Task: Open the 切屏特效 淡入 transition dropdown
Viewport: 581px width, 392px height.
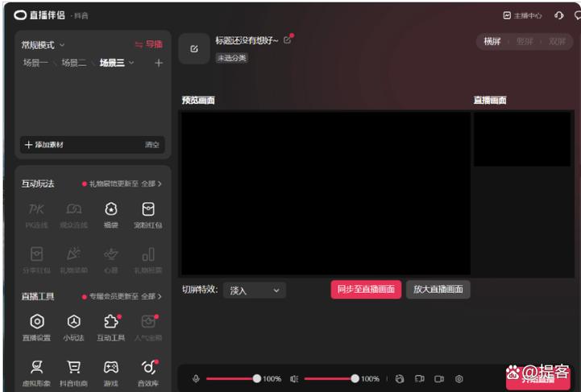Action: [253, 291]
